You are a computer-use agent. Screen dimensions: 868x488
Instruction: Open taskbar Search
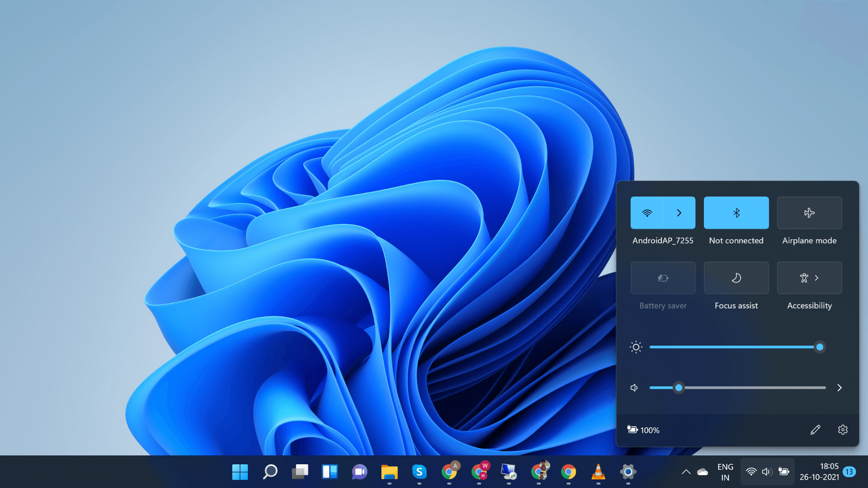[x=270, y=472]
